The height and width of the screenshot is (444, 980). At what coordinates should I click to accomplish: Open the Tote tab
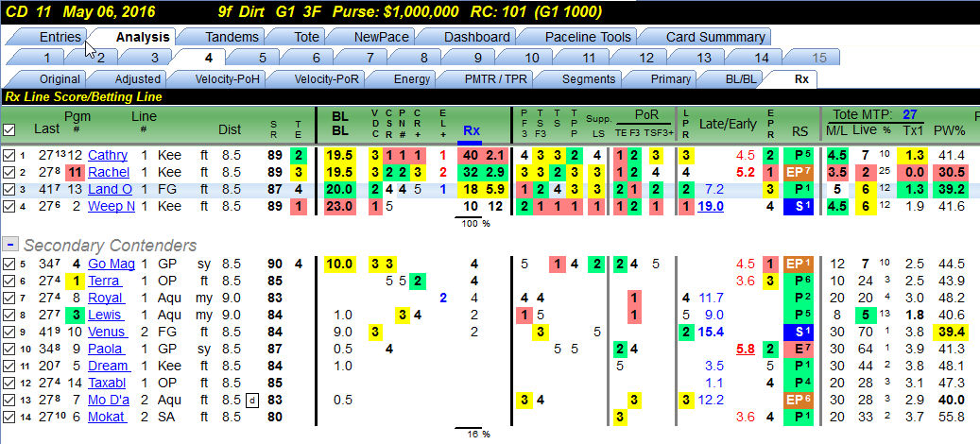click(x=306, y=37)
